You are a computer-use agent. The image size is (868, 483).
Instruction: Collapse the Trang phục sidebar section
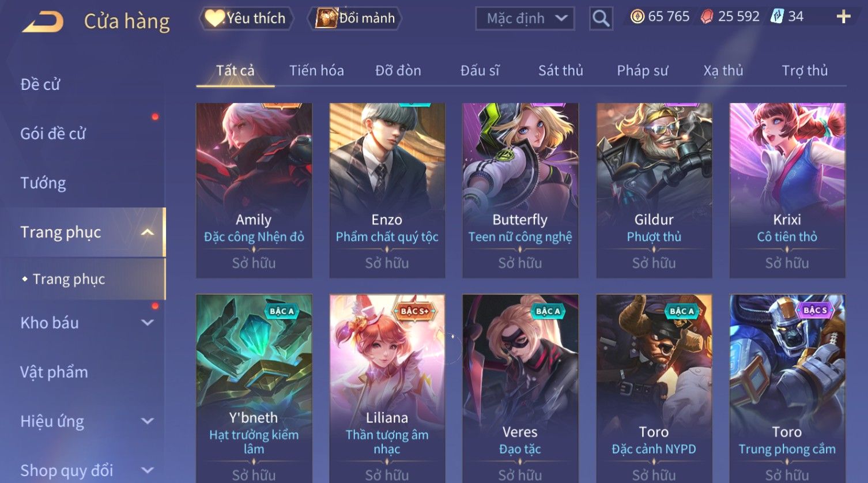(148, 232)
